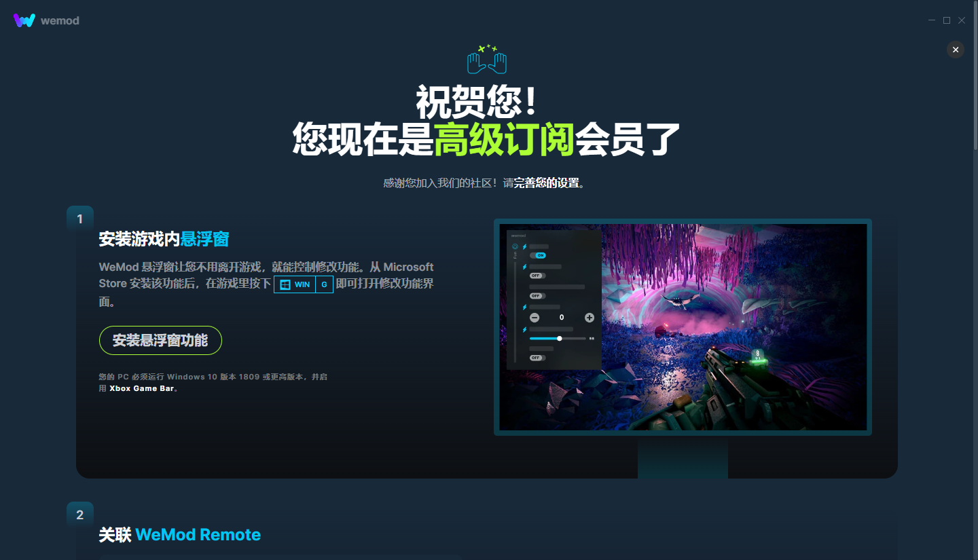The width and height of the screenshot is (978, 560).
Task: Click the 安装悬浮窗功能 button
Action: (x=160, y=340)
